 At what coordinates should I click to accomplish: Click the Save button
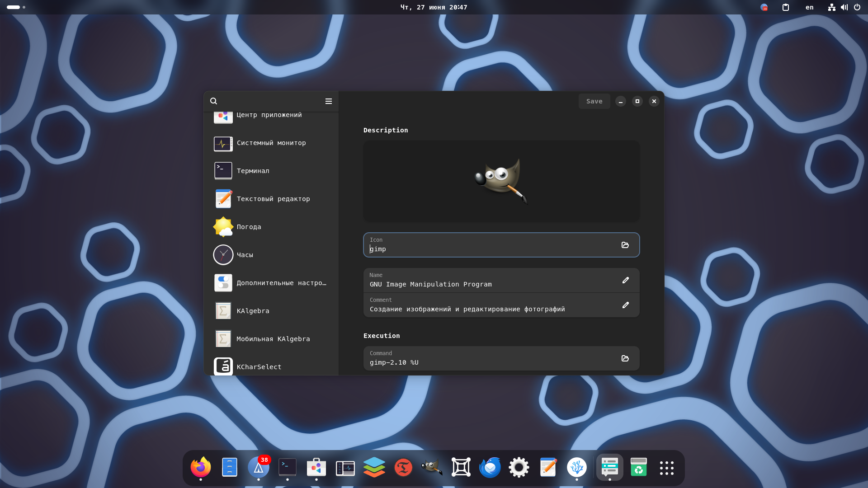click(594, 101)
